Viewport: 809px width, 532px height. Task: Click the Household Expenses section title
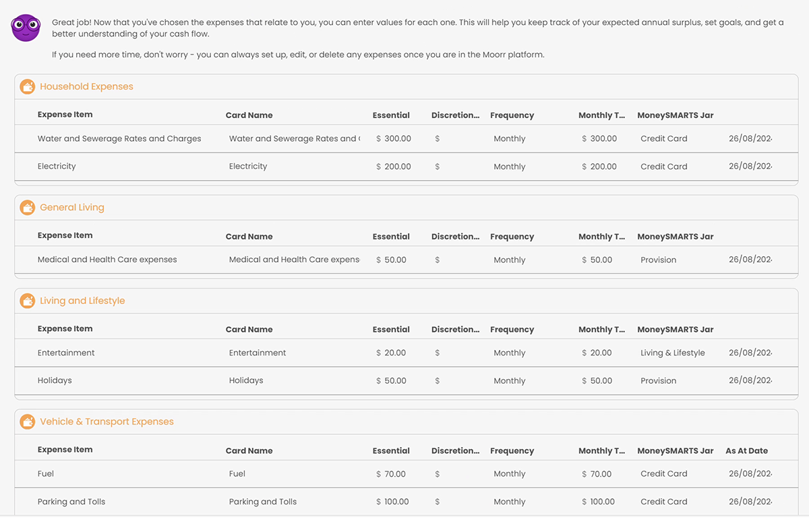click(86, 86)
